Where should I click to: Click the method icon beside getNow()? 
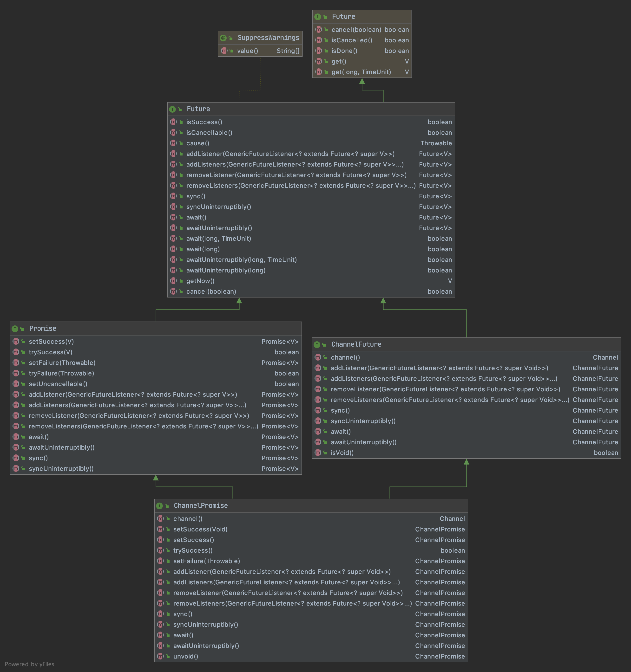(x=173, y=281)
